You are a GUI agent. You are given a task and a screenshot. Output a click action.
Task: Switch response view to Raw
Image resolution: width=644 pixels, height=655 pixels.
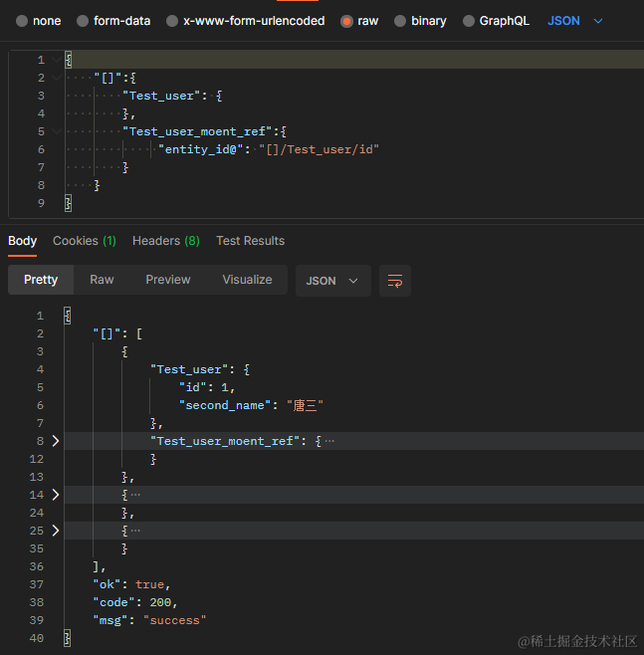[102, 280]
